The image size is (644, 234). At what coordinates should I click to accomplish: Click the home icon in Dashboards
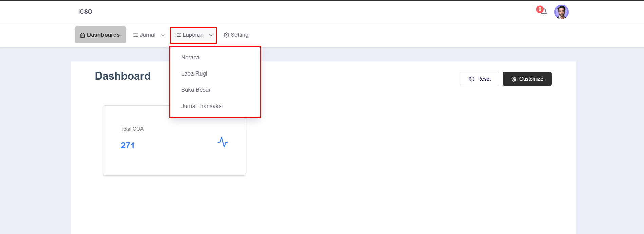[82, 35]
